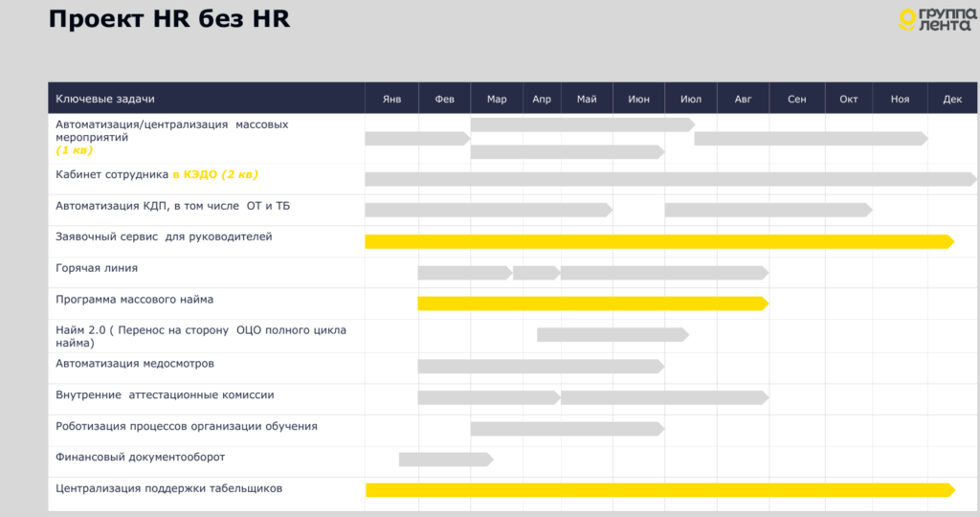The height and width of the screenshot is (517, 980).
Task: Select the Внутренние аттестационные комиссии task label
Action: coord(165,394)
